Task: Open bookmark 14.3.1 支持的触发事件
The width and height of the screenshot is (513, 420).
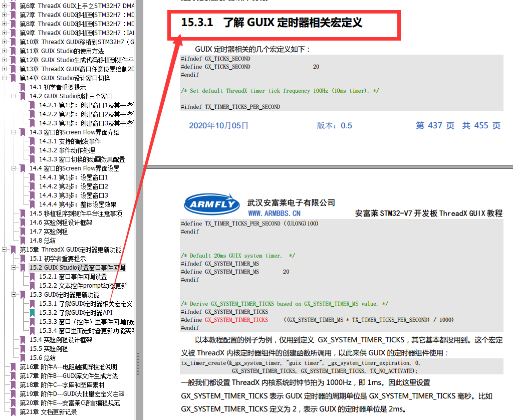Action: tap(70, 141)
